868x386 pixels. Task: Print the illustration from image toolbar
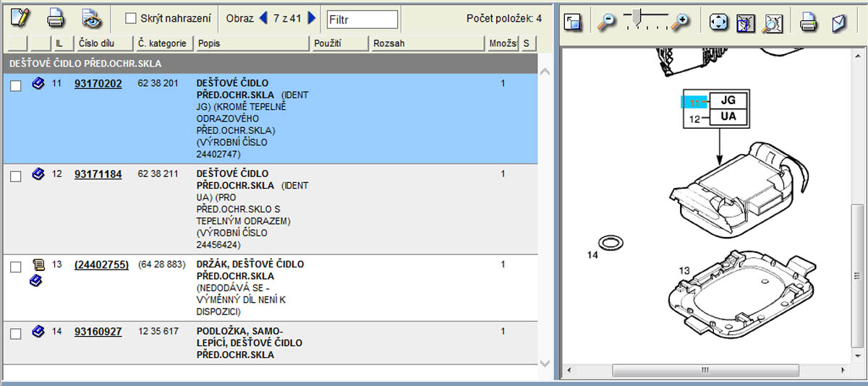click(808, 22)
